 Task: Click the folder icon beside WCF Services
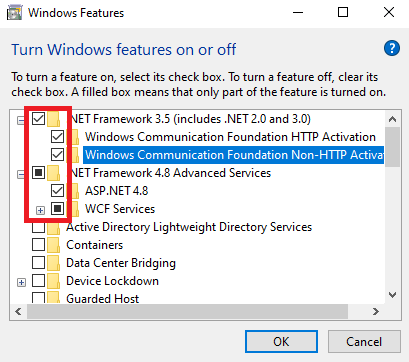click(73, 209)
